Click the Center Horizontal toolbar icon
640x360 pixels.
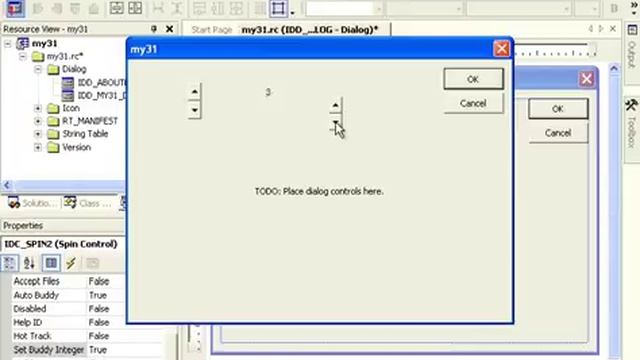[x=135, y=8]
